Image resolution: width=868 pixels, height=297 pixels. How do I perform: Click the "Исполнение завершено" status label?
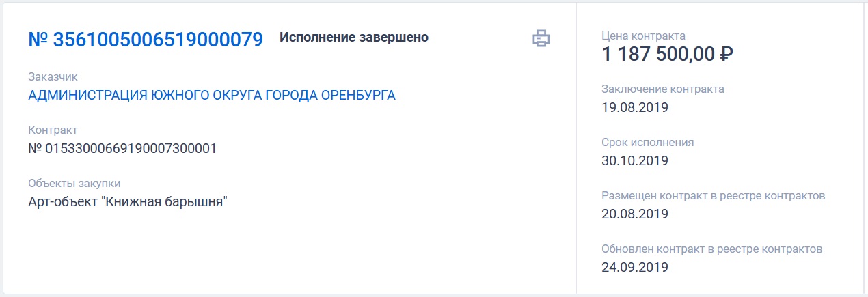click(354, 38)
